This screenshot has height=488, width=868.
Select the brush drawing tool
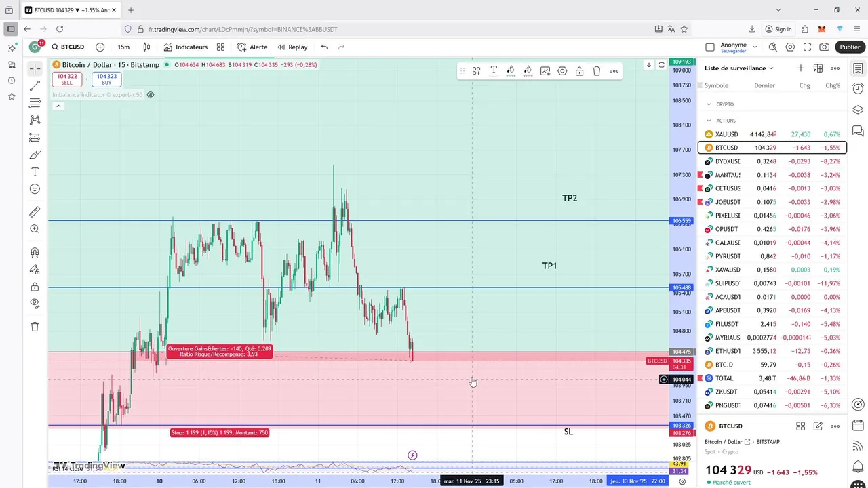(35, 155)
